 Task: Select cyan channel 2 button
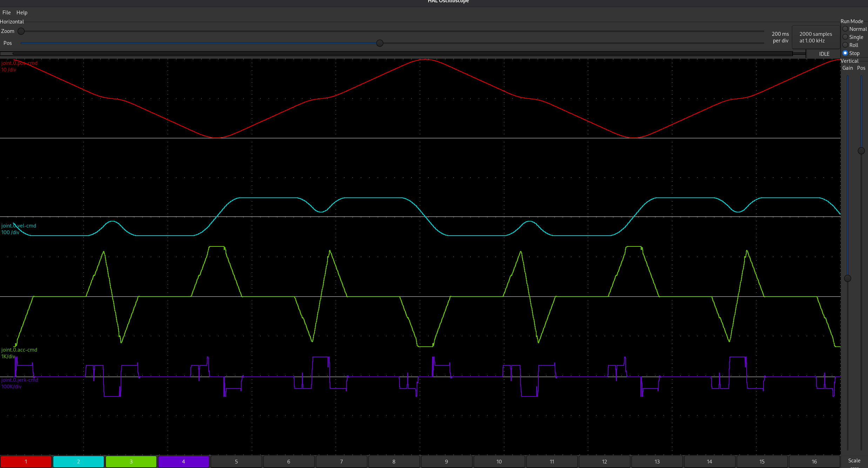[78, 461]
